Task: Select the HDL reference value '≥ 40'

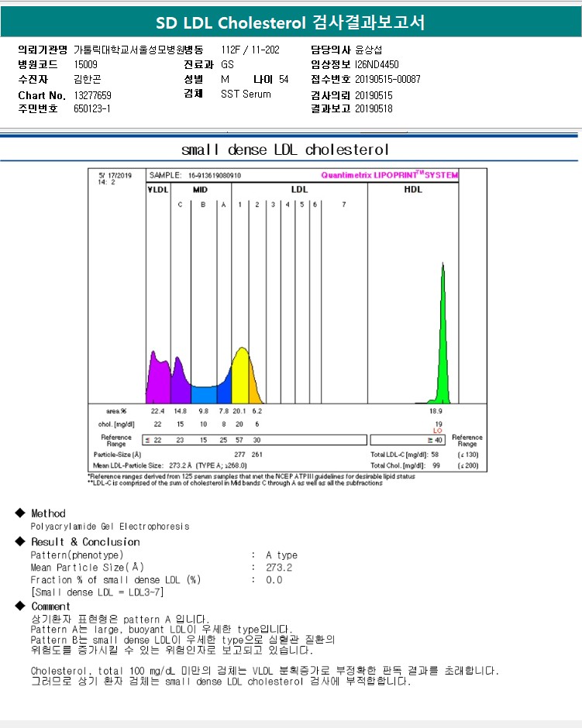Action: point(435,440)
